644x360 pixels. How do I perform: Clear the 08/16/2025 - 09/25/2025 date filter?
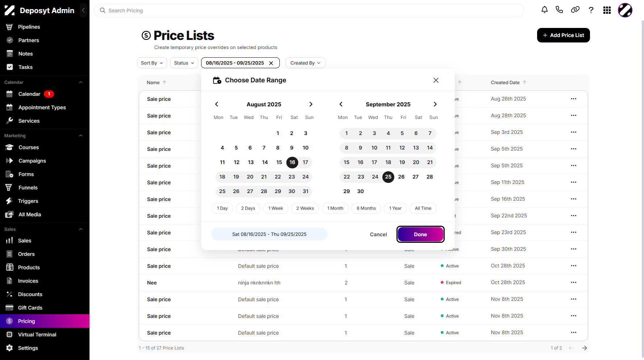click(x=271, y=63)
